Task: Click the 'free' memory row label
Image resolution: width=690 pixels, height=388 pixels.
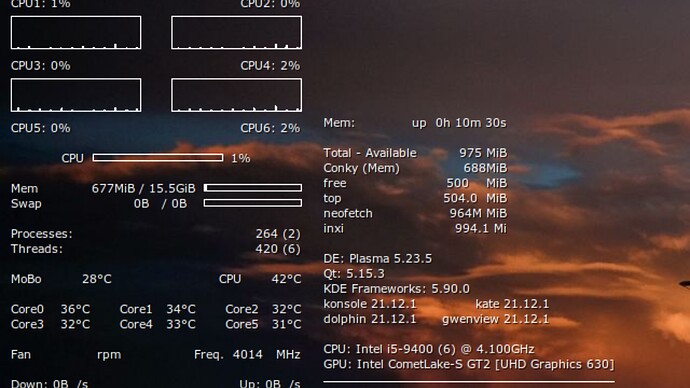Action: pos(334,183)
